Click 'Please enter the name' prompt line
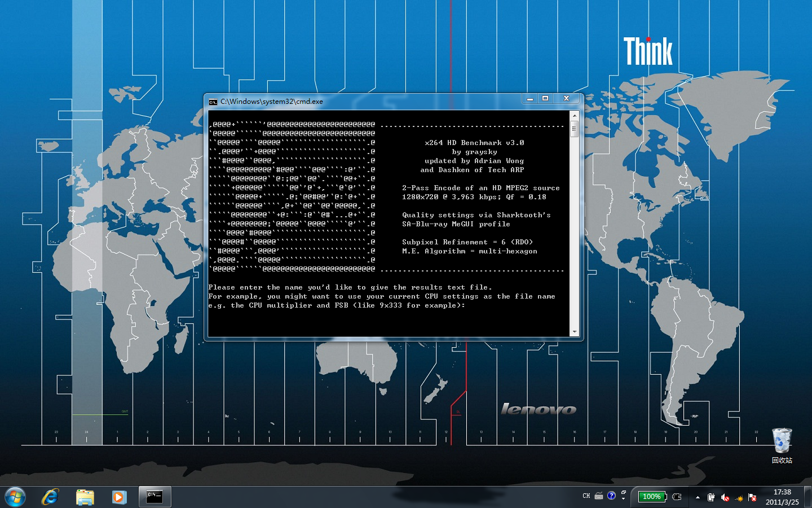 click(350, 287)
